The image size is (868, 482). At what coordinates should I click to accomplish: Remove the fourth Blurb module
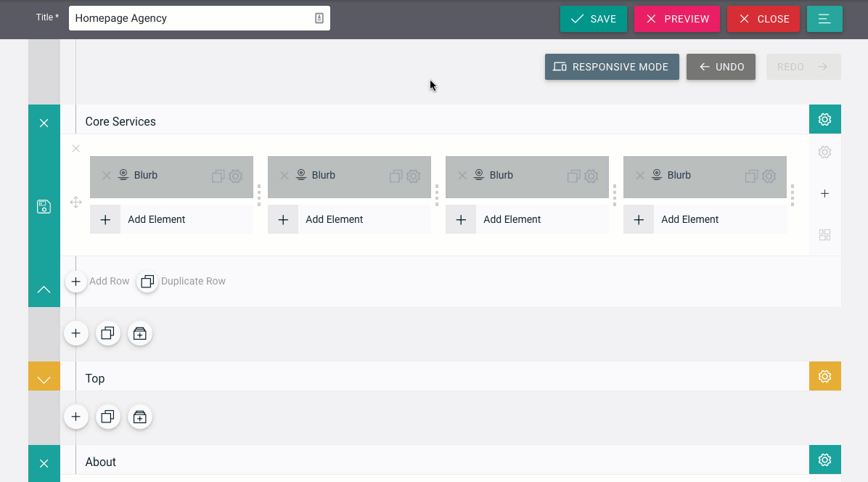(639, 175)
